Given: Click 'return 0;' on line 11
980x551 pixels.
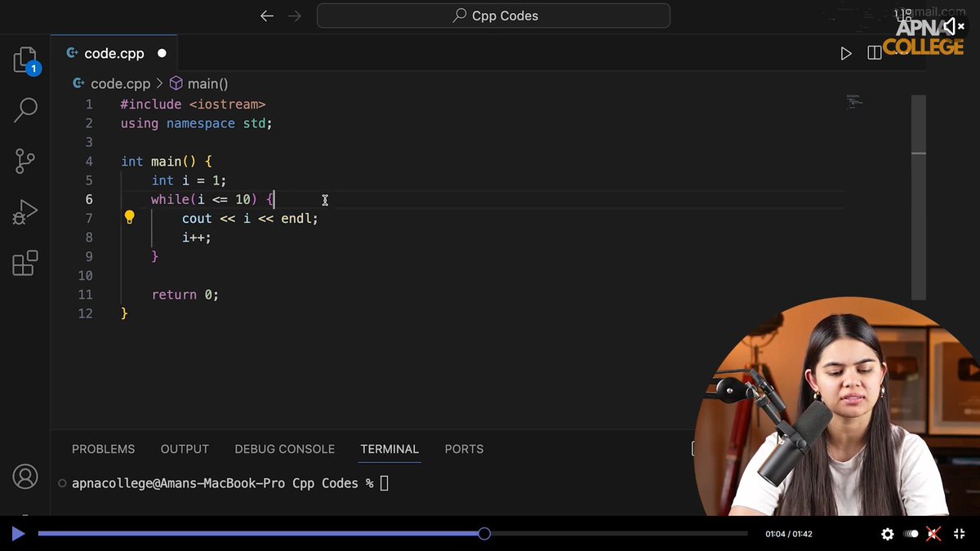Looking at the screenshot, I should (185, 295).
